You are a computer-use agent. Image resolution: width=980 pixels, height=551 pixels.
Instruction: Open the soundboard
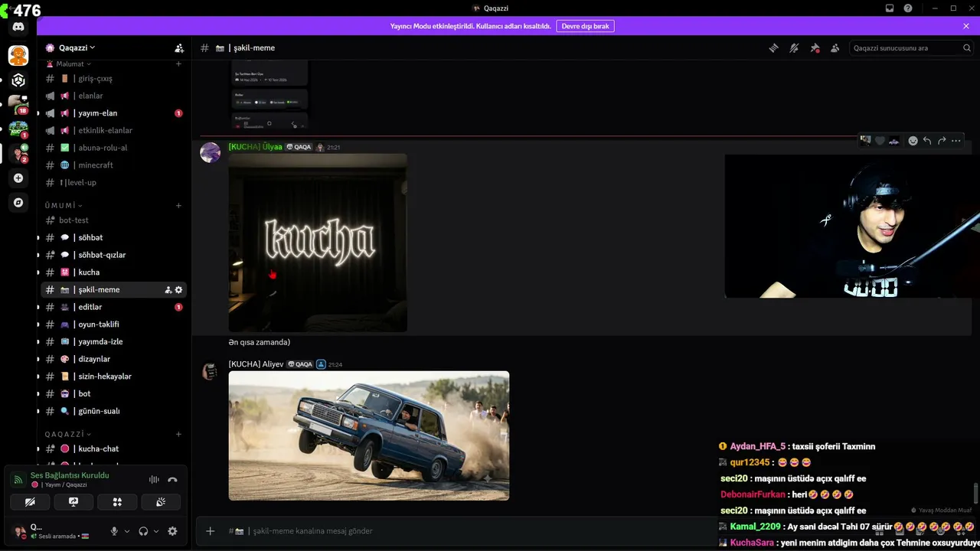[161, 502]
